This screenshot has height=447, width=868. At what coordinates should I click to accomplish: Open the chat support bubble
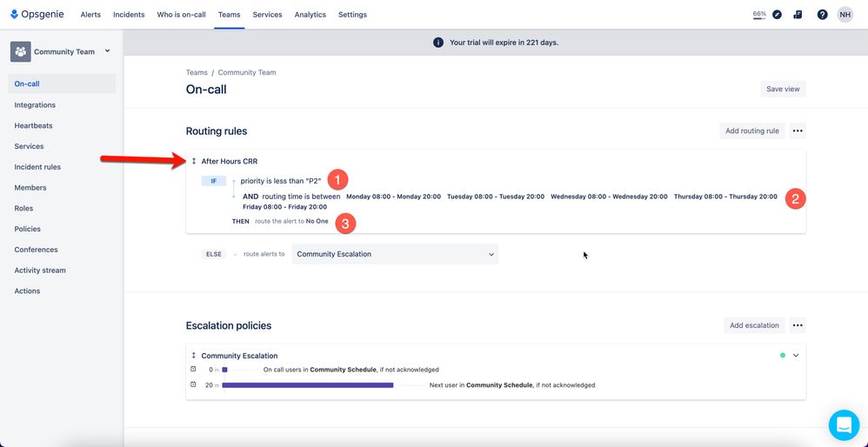click(845, 425)
